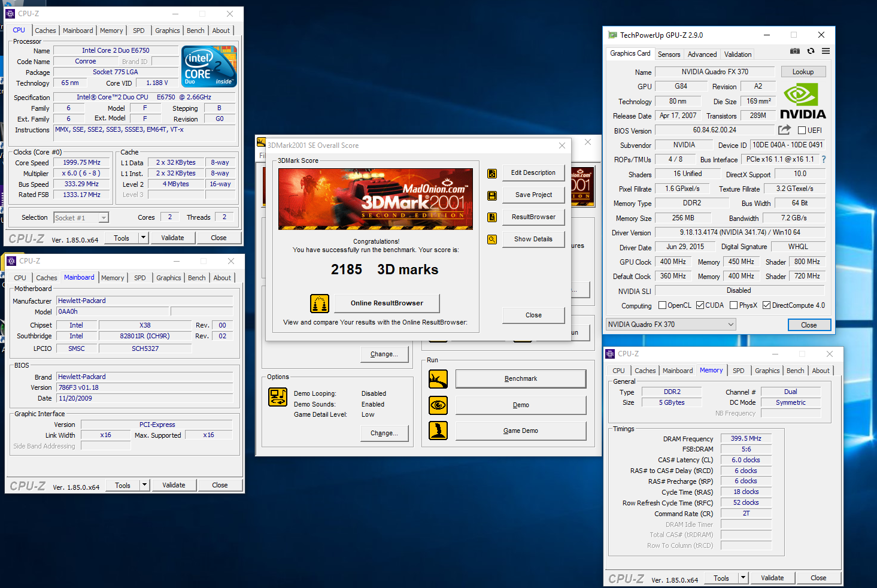This screenshot has width=877, height=588.
Task: Toggle the OpenCL checkbox
Action: [662, 305]
